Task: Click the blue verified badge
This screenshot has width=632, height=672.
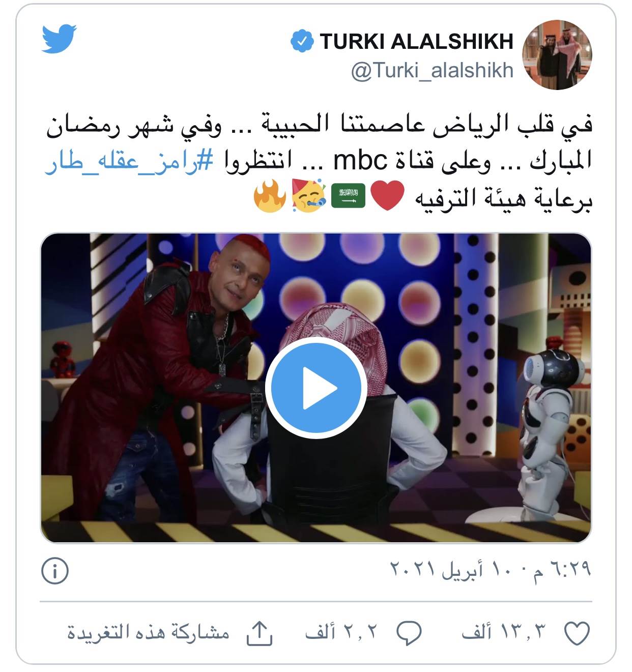Action: [302, 41]
